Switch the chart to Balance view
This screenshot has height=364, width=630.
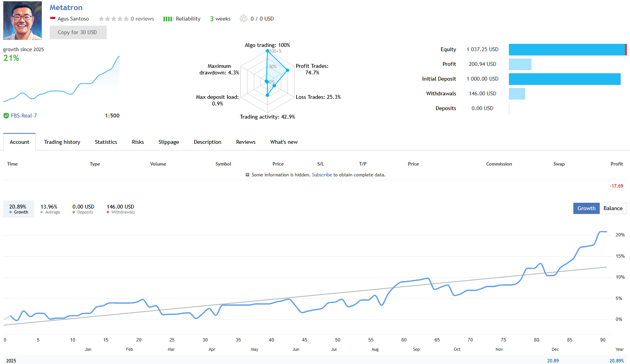613,208
